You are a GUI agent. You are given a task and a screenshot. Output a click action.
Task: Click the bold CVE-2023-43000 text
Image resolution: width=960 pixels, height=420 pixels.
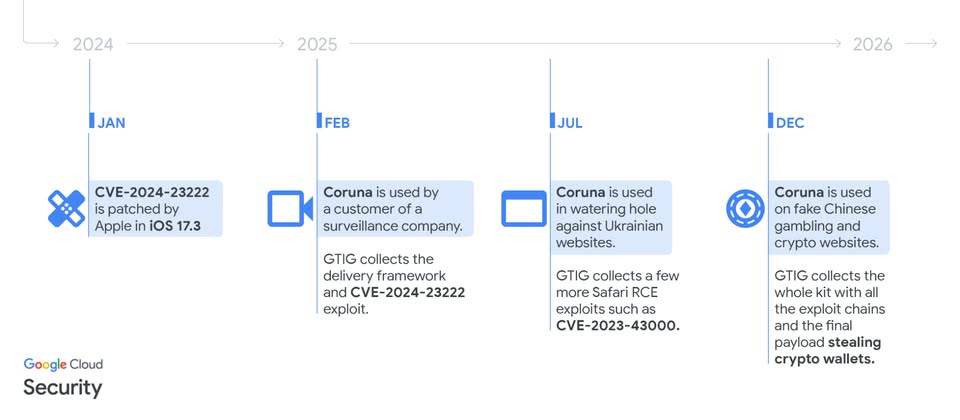(617, 325)
